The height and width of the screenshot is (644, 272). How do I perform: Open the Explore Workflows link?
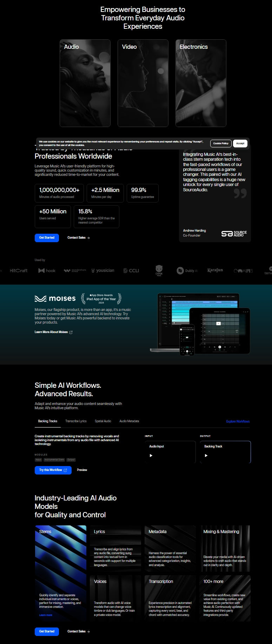[x=238, y=421]
